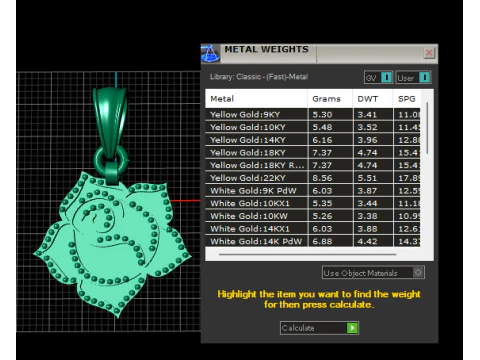Click the green Calculate arrow icon
Screen dimensions: 480x360
click(352, 328)
